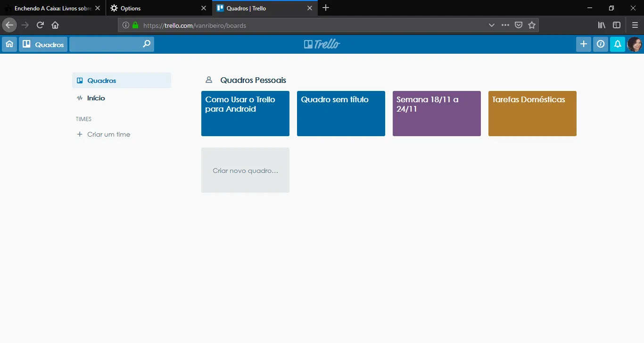The image size is (644, 343).
Task: Open the Quadro sem título board
Action: (341, 114)
